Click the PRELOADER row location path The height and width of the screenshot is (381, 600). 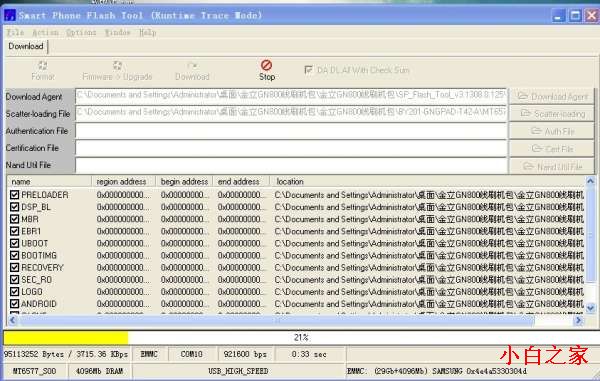[x=429, y=195]
